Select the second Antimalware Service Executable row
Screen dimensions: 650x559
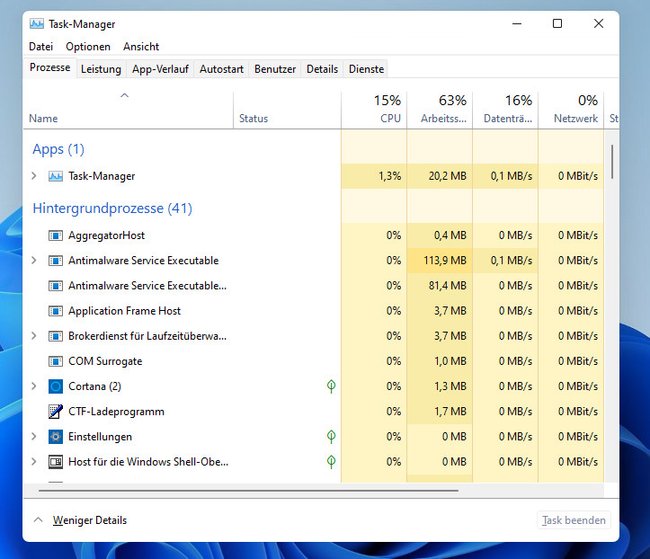(313, 286)
